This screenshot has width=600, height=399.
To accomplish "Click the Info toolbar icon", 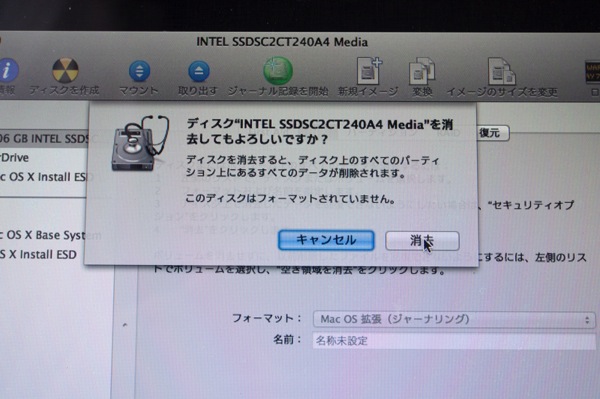I will pos(8,70).
